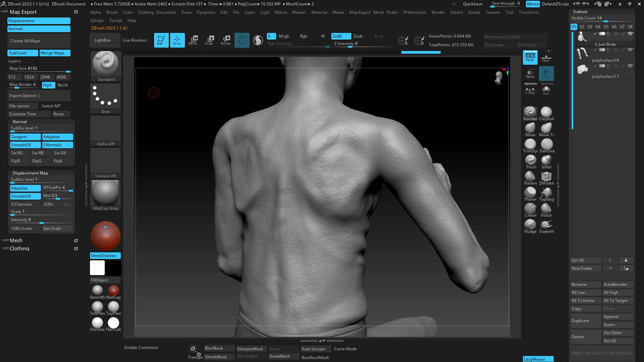Image resolution: width=644 pixels, height=362 pixels.
Task: Select the Move transform tool
Action: coord(193,40)
